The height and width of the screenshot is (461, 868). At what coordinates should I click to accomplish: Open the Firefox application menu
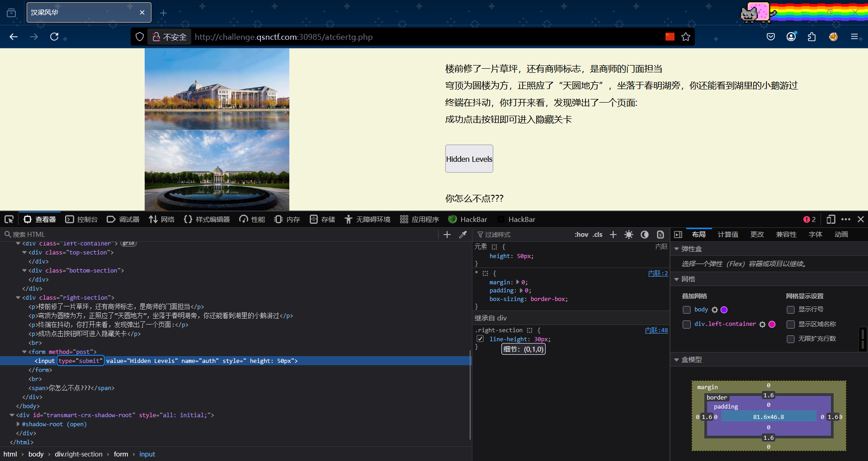pyautogui.click(x=854, y=37)
